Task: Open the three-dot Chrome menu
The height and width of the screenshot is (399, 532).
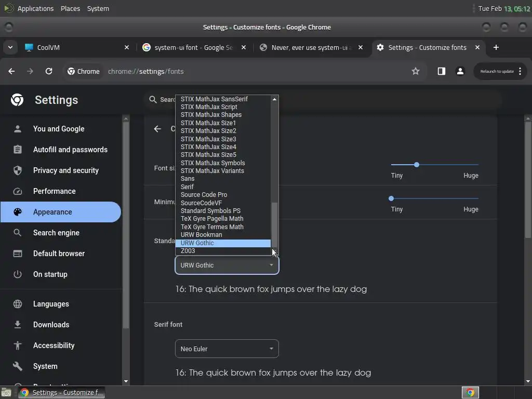Action: click(x=520, y=71)
